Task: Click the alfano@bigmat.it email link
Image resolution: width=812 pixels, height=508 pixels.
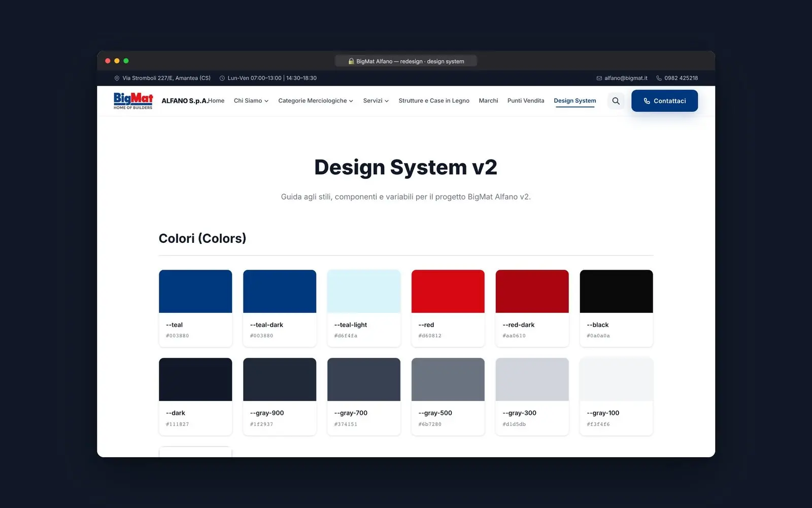Action: point(626,78)
